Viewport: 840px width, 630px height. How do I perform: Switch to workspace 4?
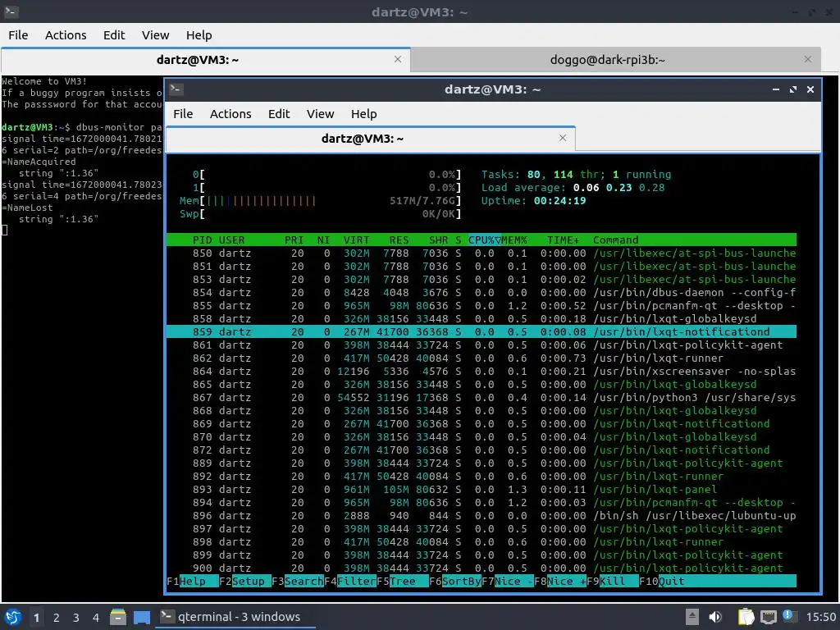coord(96,618)
